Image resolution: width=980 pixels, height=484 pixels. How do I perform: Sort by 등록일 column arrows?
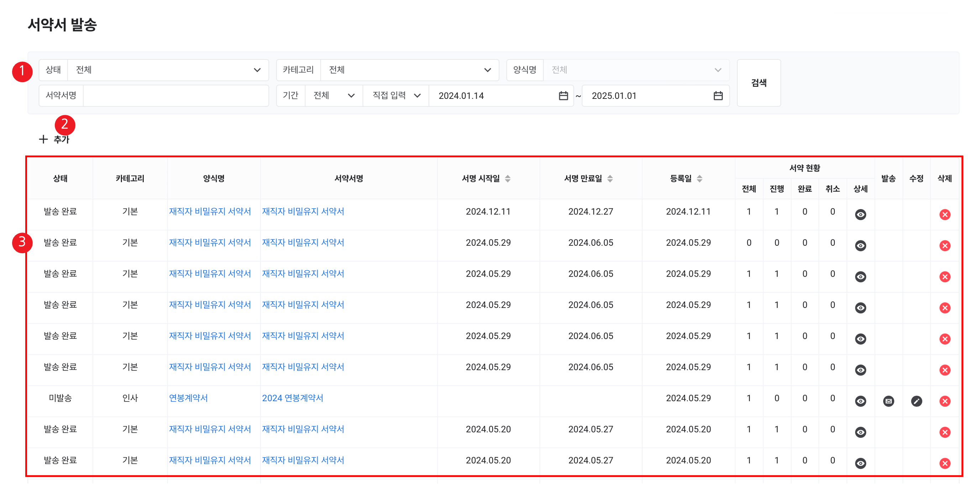(x=699, y=179)
